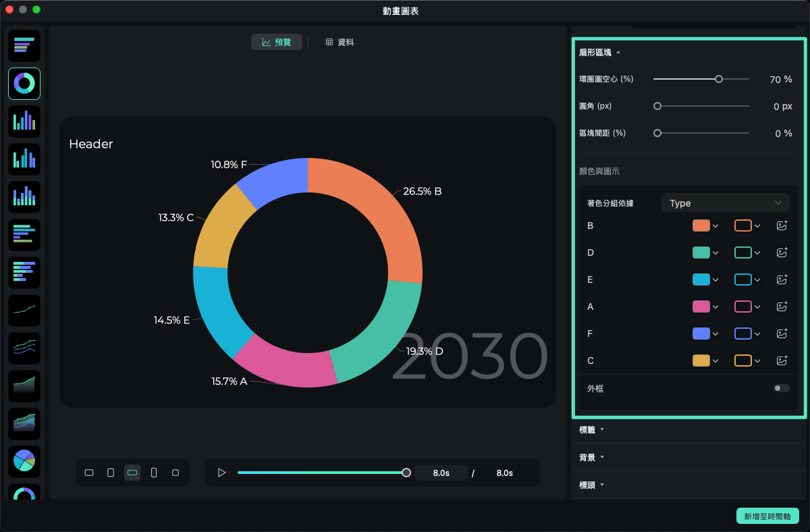Viewport: 810px width, 532px height.
Task: Switch to the 預覽 tab
Action: pos(277,42)
